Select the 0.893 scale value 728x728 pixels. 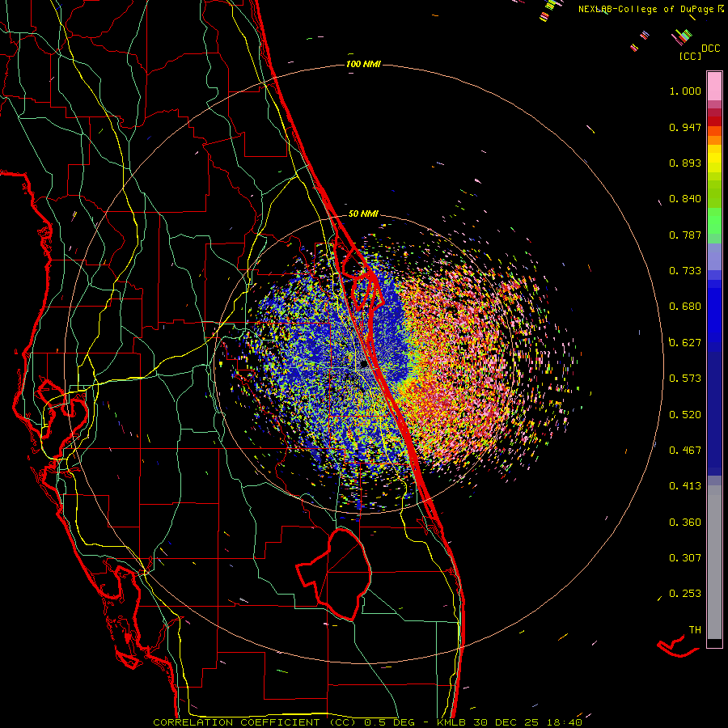[x=685, y=163]
